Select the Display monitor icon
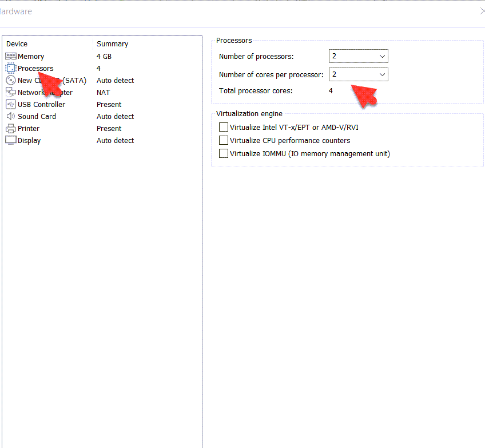This screenshot has height=448, width=485. [11, 141]
